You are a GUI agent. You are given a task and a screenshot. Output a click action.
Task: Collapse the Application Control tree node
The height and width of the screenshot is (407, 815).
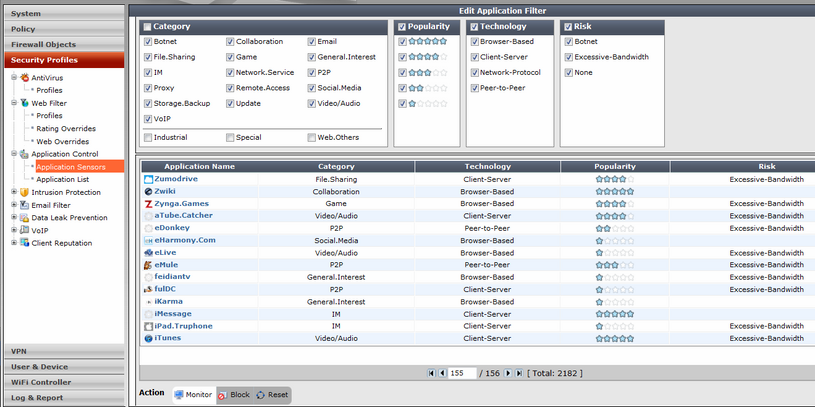(14, 153)
